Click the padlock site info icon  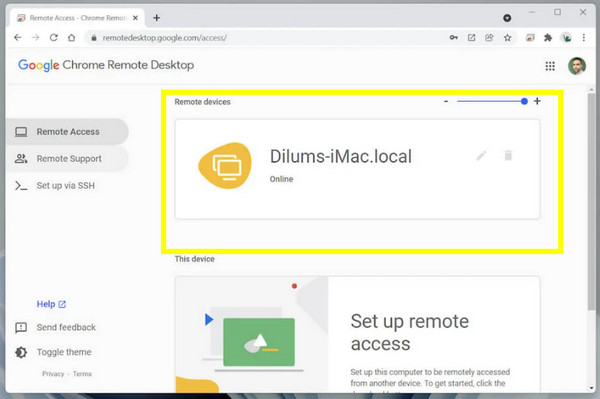point(94,38)
